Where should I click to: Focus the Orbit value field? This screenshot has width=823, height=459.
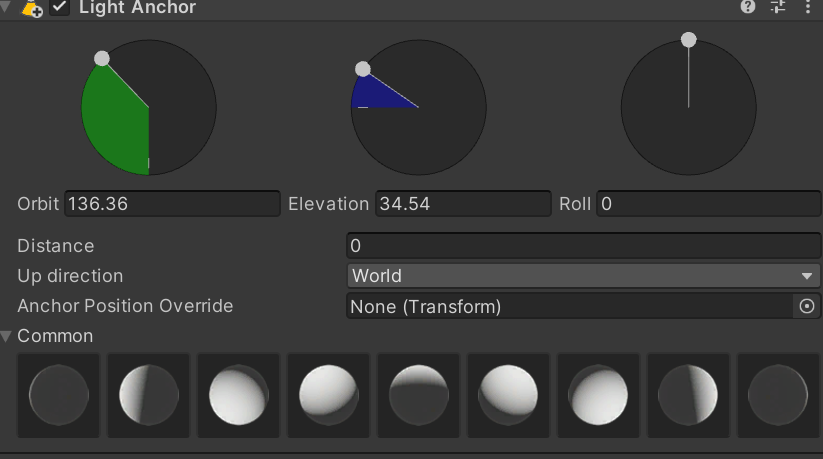pyautogui.click(x=172, y=204)
